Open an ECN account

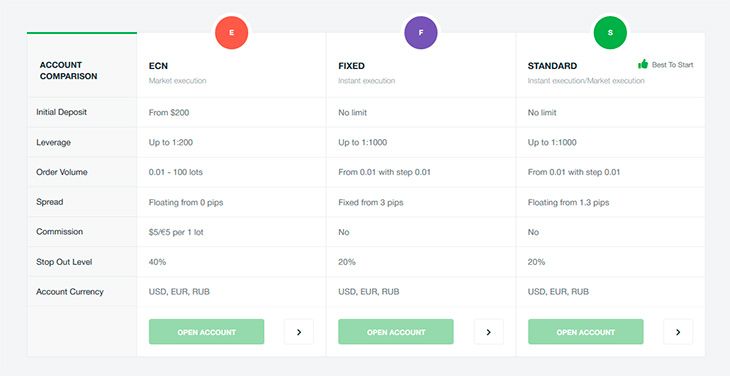206,332
